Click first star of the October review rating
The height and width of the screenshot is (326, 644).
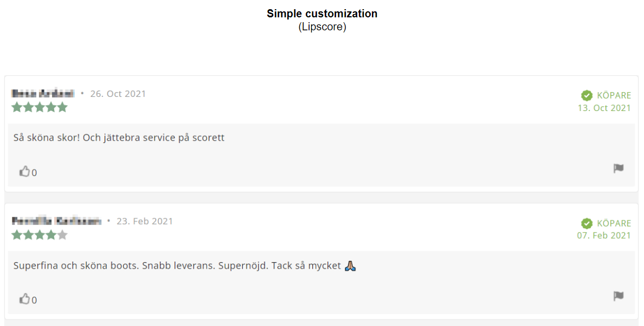pos(17,107)
